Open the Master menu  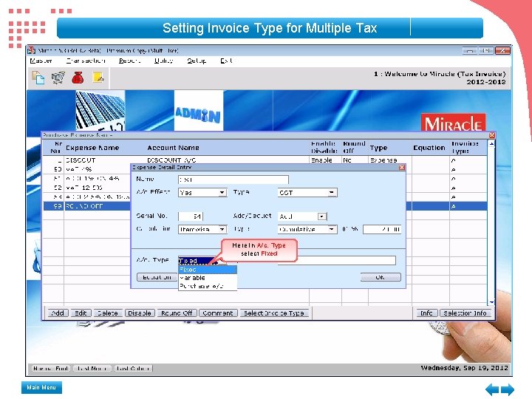[x=41, y=61]
